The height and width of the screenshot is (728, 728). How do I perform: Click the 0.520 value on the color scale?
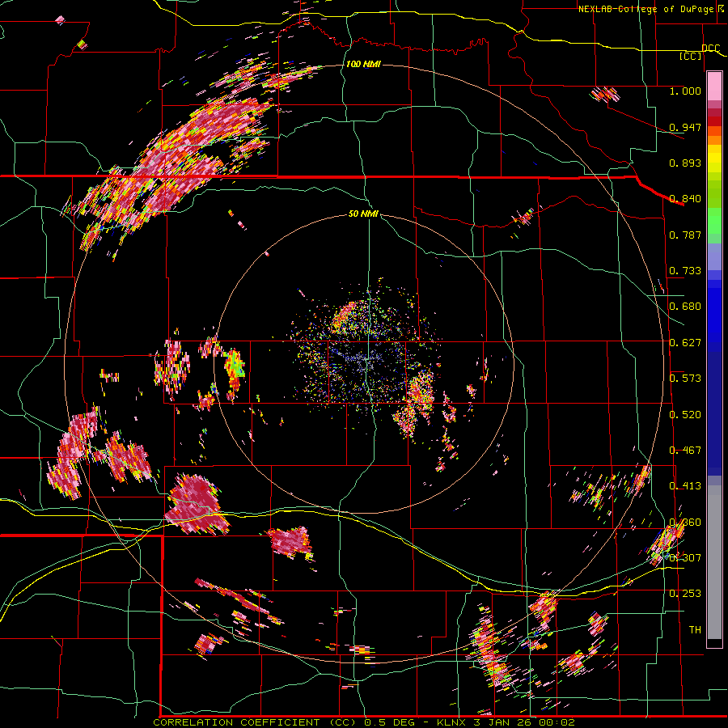685,415
